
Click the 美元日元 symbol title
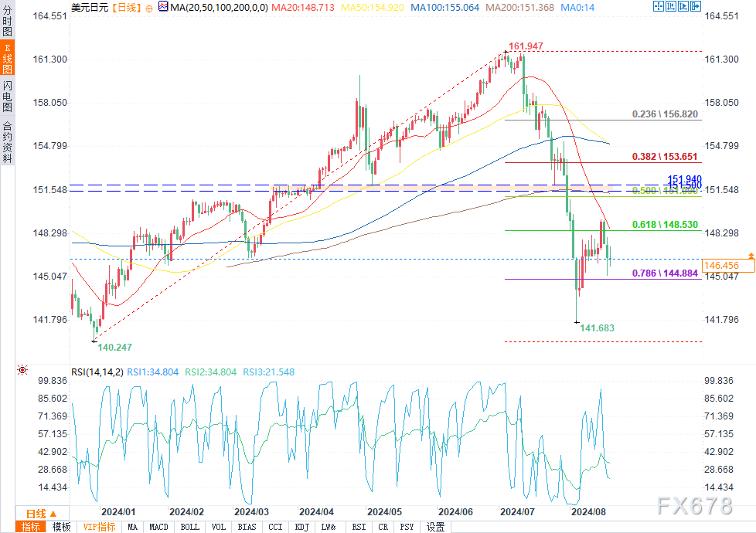(x=90, y=8)
